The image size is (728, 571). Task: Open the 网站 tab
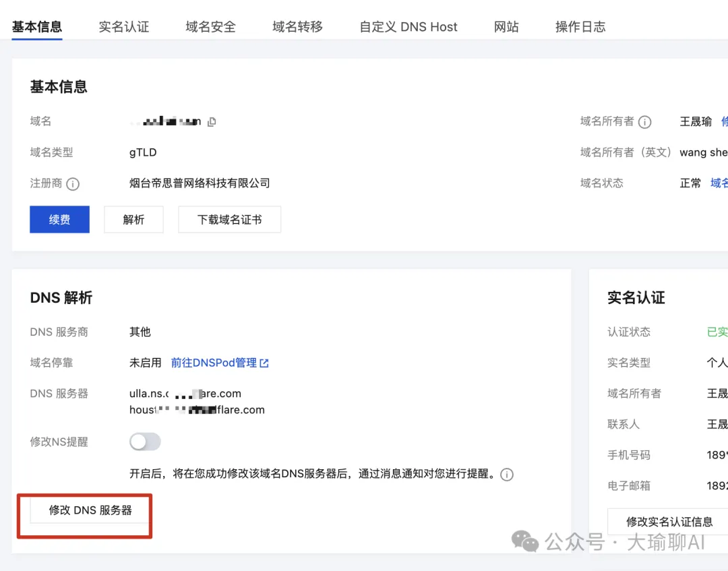[x=506, y=27]
